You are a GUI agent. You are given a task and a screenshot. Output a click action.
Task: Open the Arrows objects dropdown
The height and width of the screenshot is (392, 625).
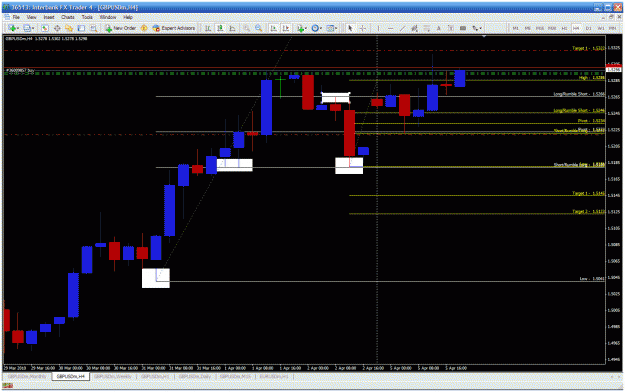click(477, 28)
